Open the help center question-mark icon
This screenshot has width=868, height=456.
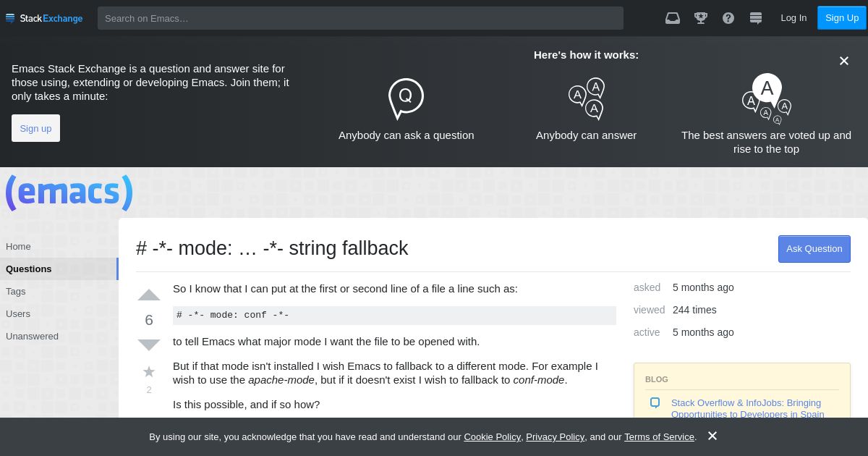(x=728, y=18)
